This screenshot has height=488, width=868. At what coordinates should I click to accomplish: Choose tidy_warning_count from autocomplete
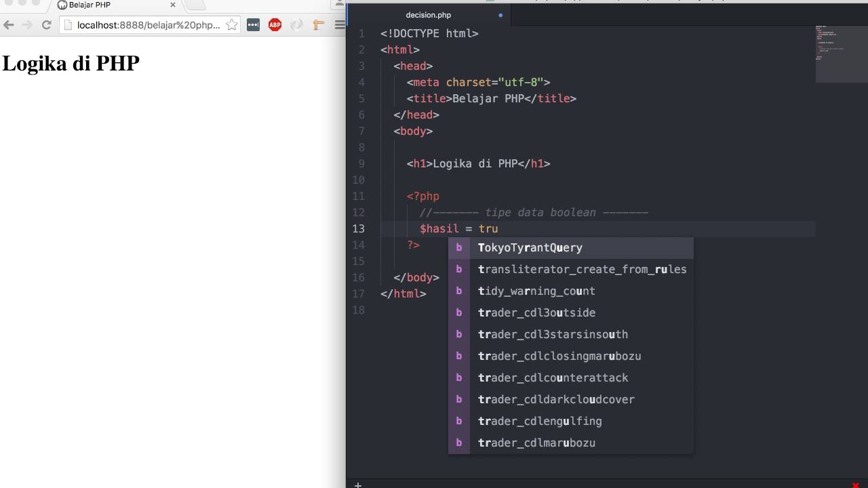[x=571, y=291]
